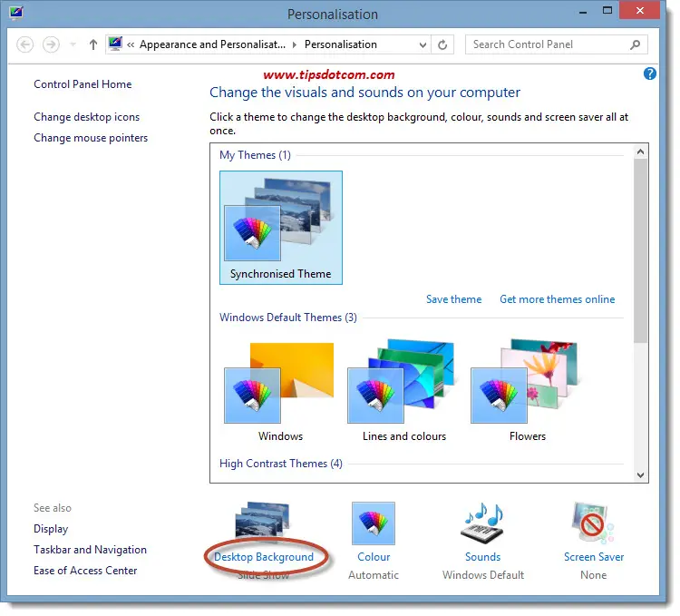The image size is (680, 616).
Task: Open Display under See also
Action: click(51, 529)
